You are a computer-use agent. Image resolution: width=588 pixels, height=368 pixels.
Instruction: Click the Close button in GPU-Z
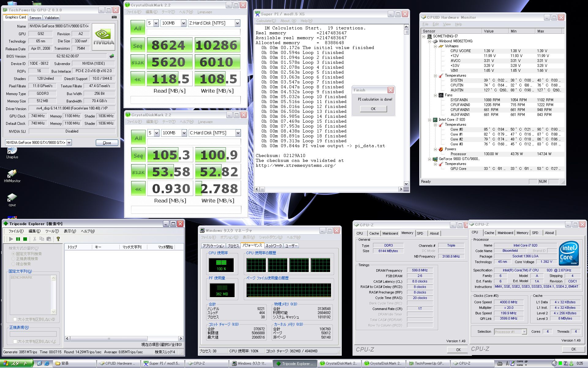pyautogui.click(x=107, y=143)
